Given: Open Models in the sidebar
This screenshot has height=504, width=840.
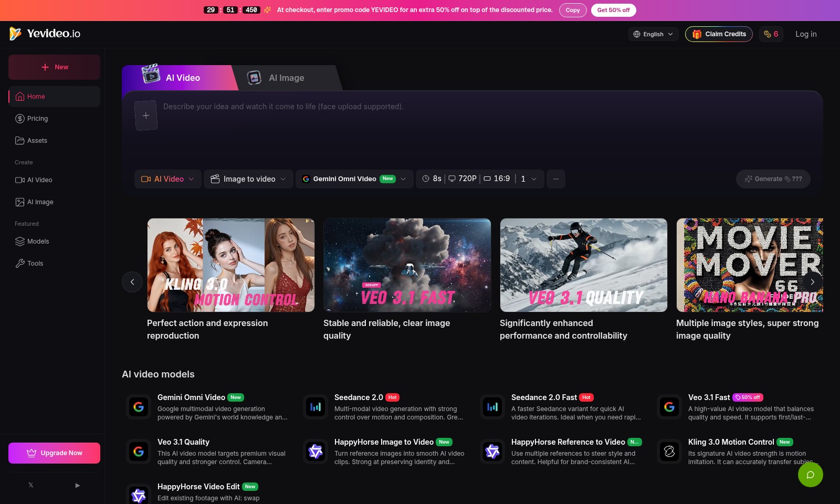Looking at the screenshot, I should click(54, 241).
